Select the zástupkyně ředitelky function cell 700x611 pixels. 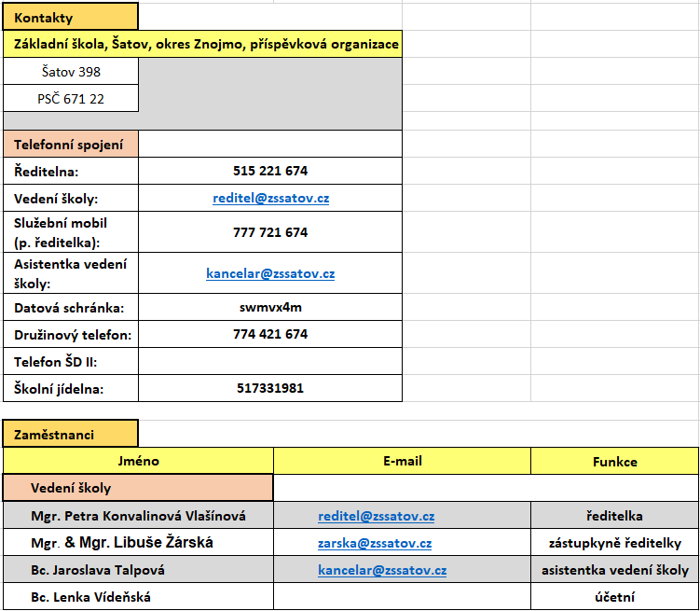pos(615,543)
